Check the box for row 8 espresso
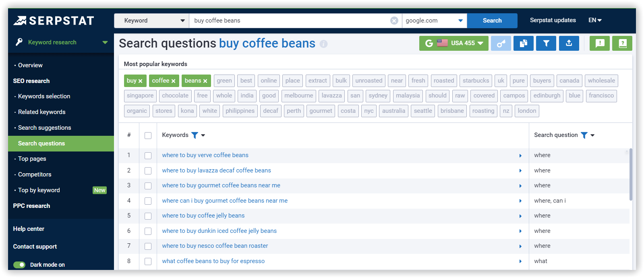This screenshot has height=278, width=644. click(148, 261)
